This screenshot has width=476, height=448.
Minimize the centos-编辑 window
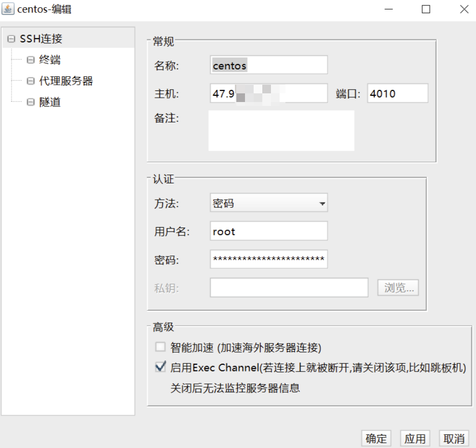pos(388,9)
